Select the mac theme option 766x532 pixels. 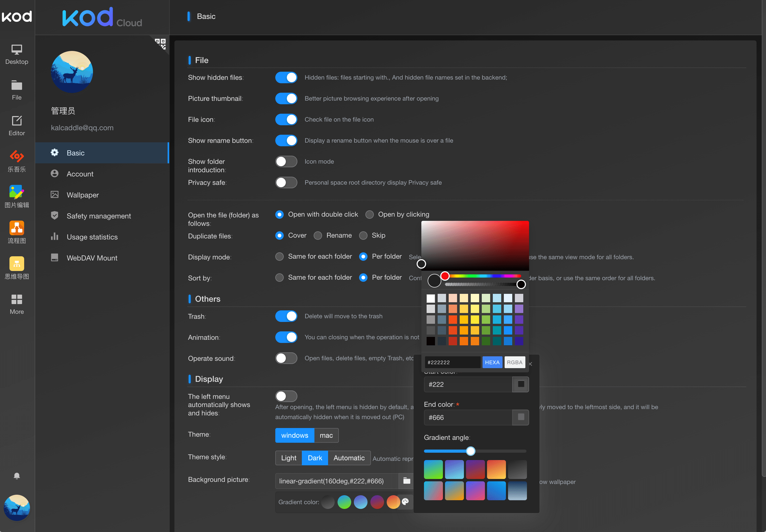(x=326, y=435)
